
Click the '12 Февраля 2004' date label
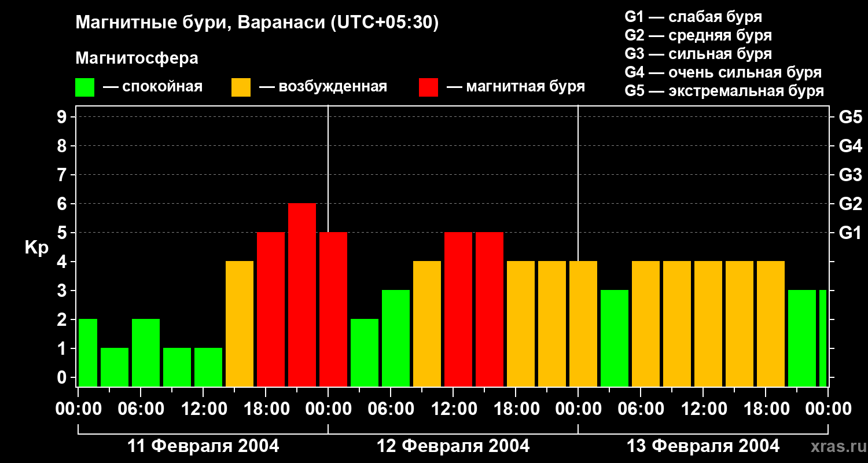[453, 446]
